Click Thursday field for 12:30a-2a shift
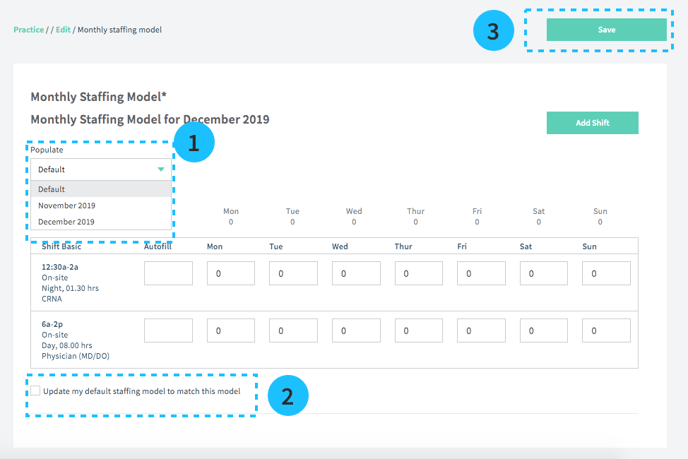 (418, 274)
